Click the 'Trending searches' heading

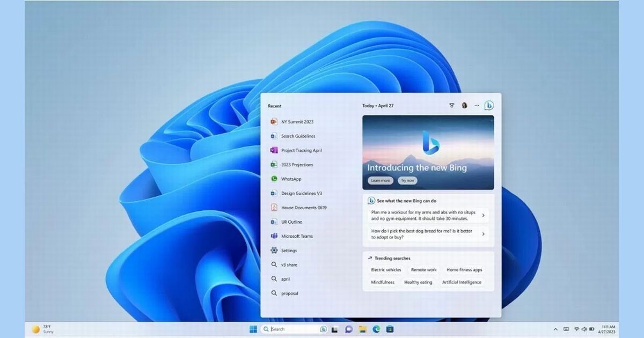click(392, 258)
